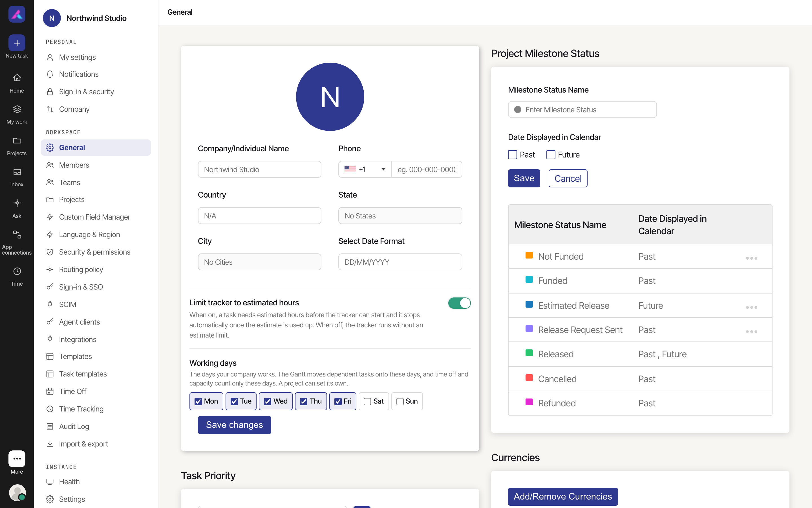This screenshot has height=508, width=812.
Task: Open Custom Field Manager settings
Action: click(x=96, y=217)
